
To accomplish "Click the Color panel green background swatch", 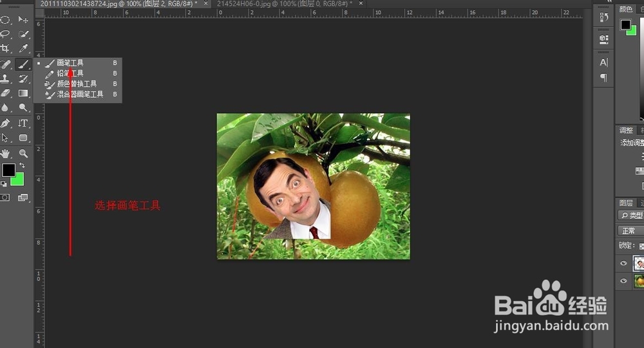I will click(x=633, y=31).
